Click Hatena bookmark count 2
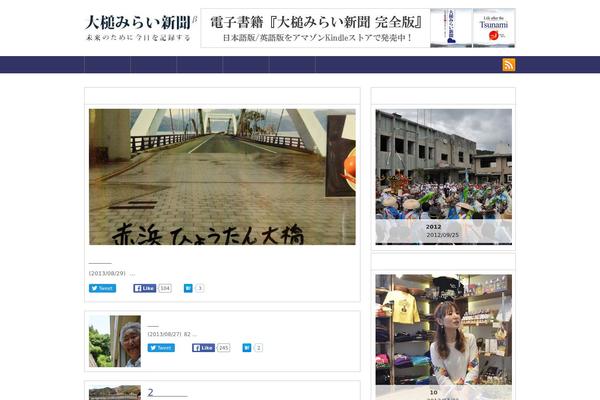The image size is (600, 400). [259, 348]
